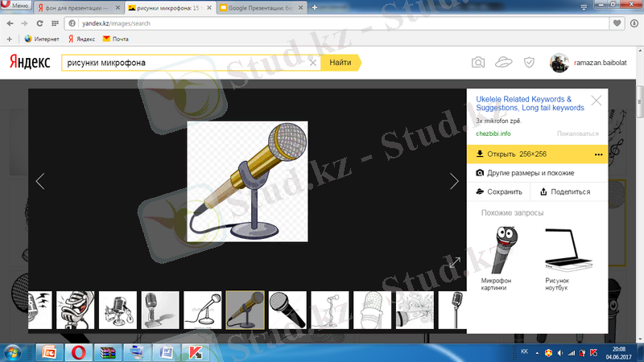Click the shield protection icon in header
Screen dimensions: 644x362
point(529,62)
